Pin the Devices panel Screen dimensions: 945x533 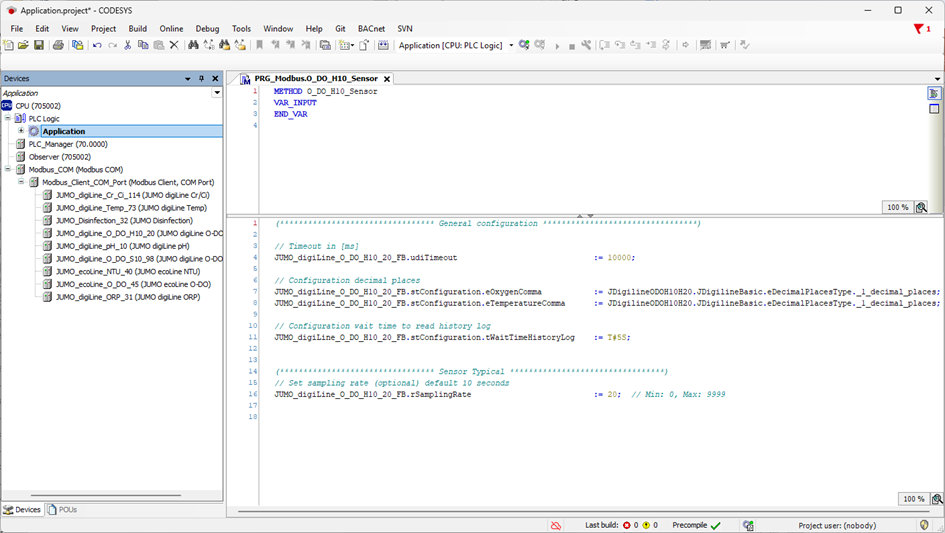[201, 78]
